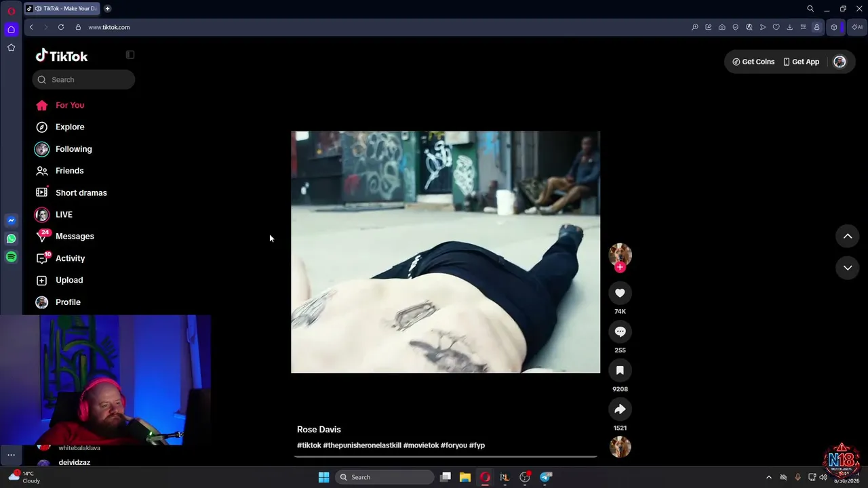Open the video comments
868x488 pixels.
[620, 331]
